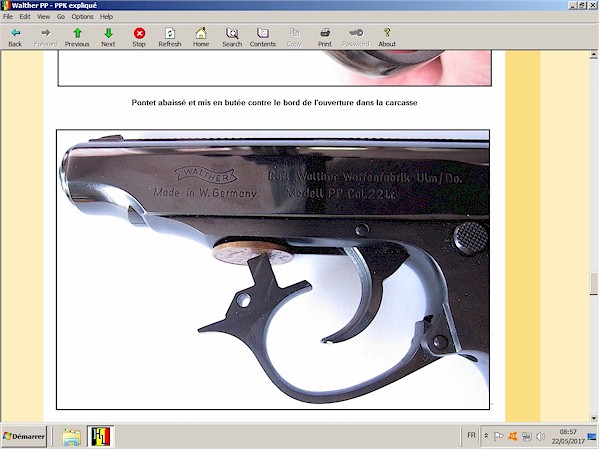Open the Help menu
This screenshot has width=600, height=450.
[106, 17]
